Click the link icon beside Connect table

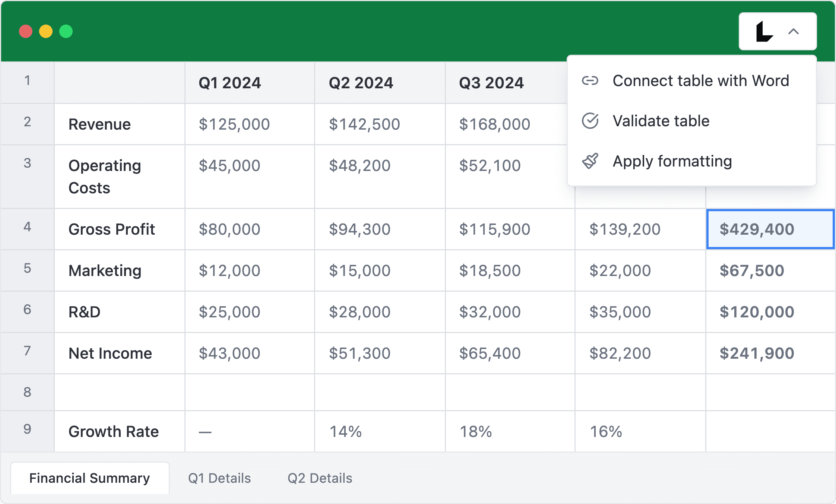point(590,81)
